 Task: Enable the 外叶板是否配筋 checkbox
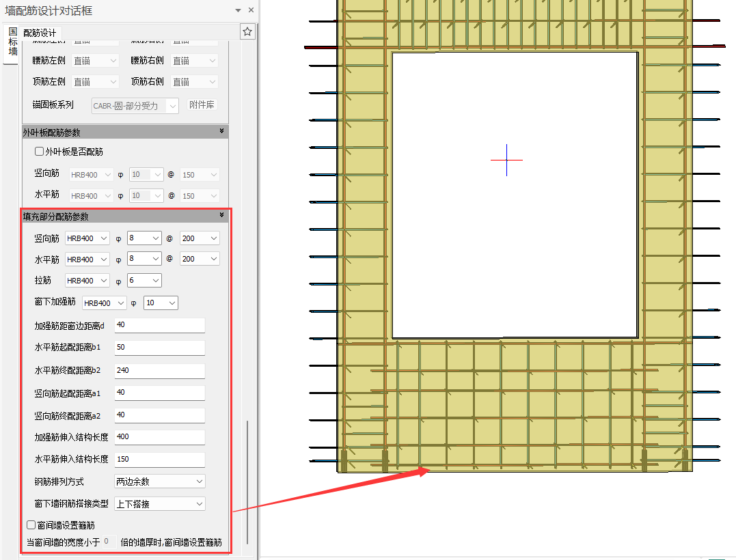[x=40, y=152]
